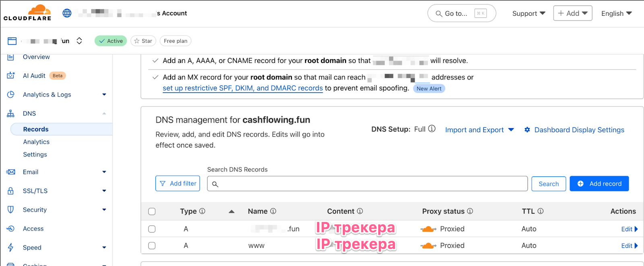Click the orange cloud of www record
The image size is (644, 266).
coord(428,245)
